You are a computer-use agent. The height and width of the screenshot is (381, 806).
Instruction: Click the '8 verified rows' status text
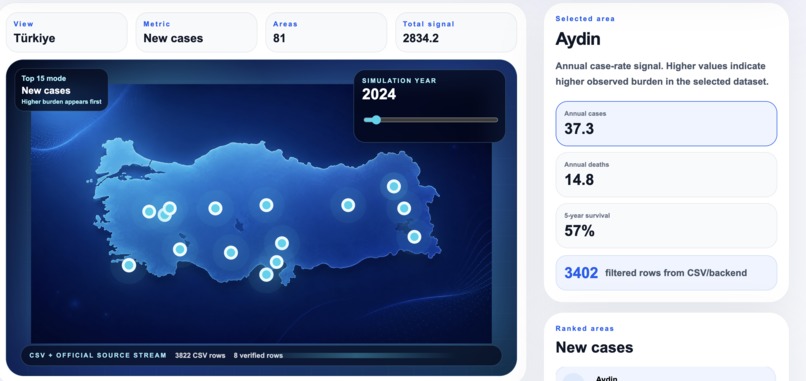coord(258,355)
